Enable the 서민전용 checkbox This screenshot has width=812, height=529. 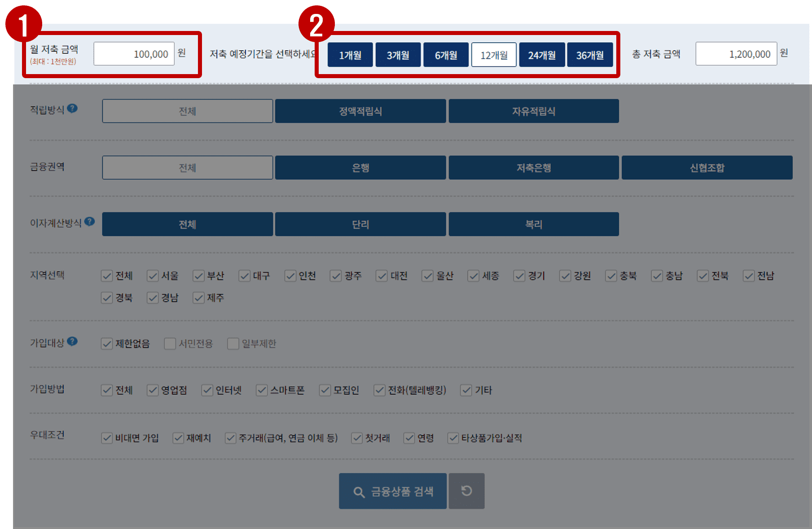tap(170, 344)
